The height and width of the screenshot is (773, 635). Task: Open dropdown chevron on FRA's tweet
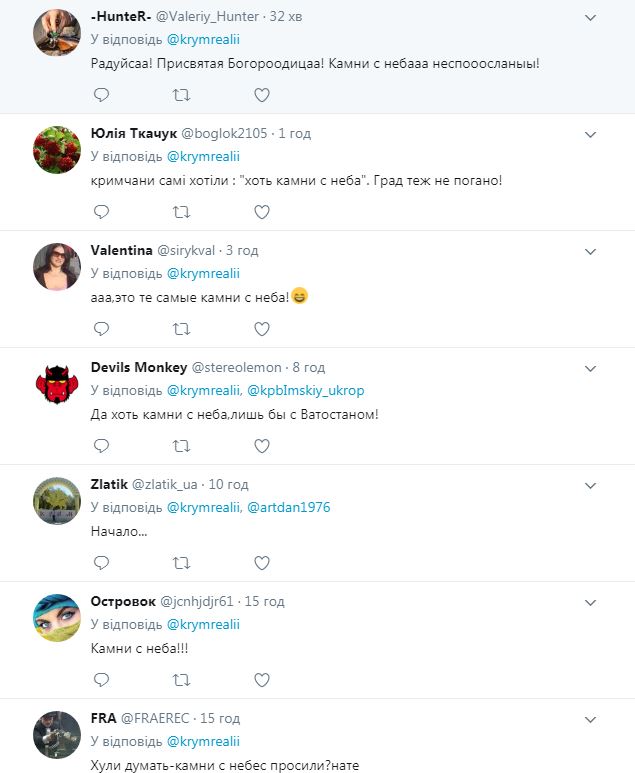pos(590,718)
